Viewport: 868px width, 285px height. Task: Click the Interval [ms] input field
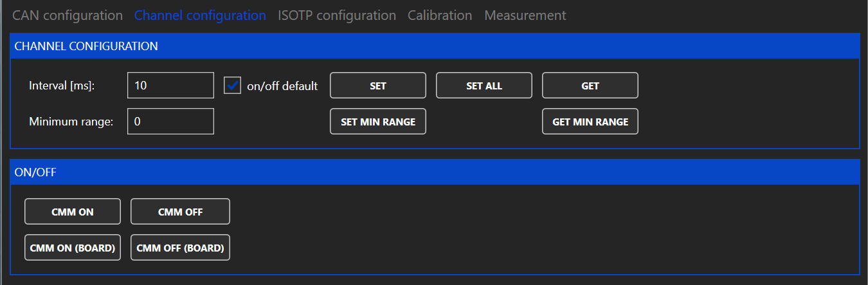(x=170, y=86)
